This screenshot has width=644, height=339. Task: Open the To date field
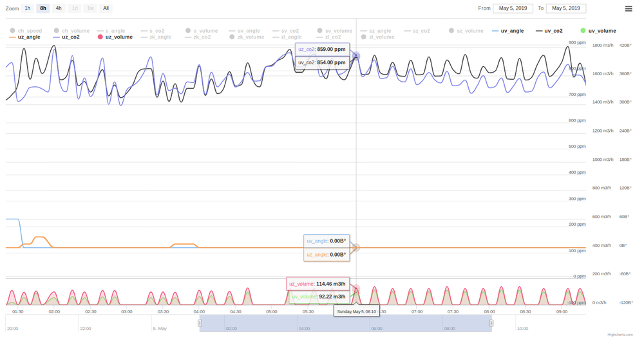pos(566,8)
